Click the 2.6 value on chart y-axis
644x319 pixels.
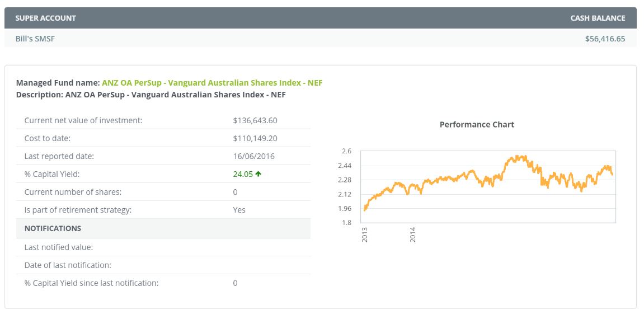346,151
